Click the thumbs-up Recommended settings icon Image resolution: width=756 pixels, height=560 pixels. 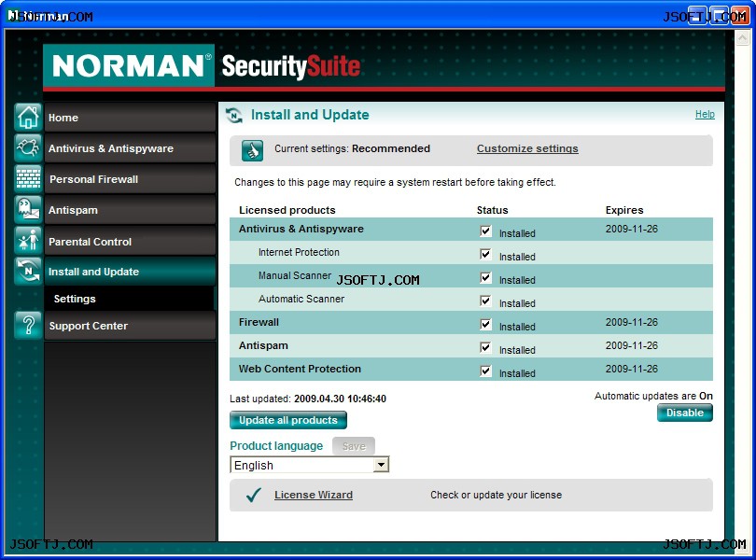252,150
